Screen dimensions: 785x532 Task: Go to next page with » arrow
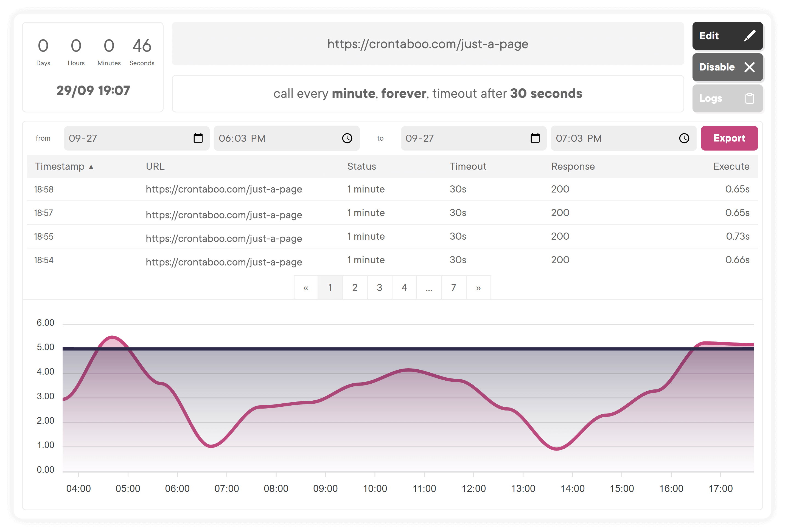pyautogui.click(x=478, y=288)
